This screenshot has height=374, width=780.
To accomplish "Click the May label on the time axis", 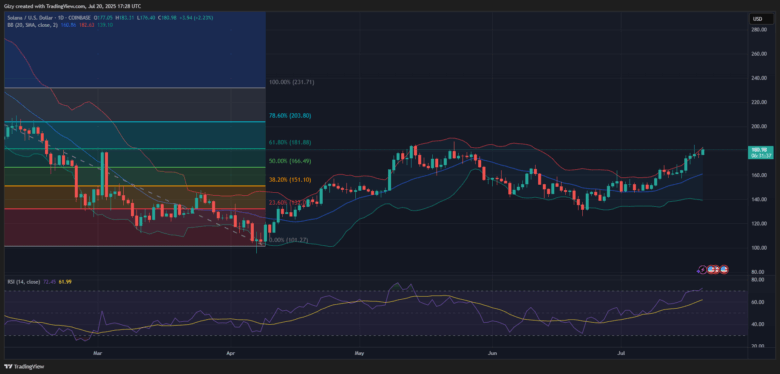I will point(360,355).
